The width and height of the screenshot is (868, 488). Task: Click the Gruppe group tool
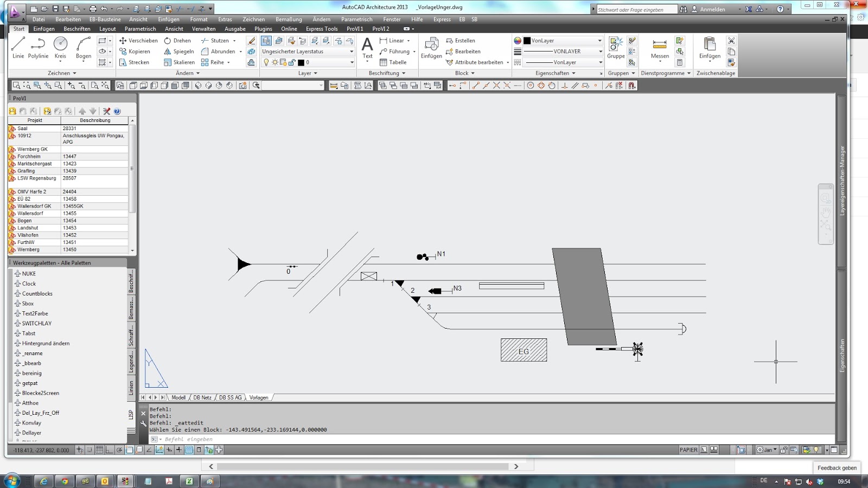click(x=616, y=48)
